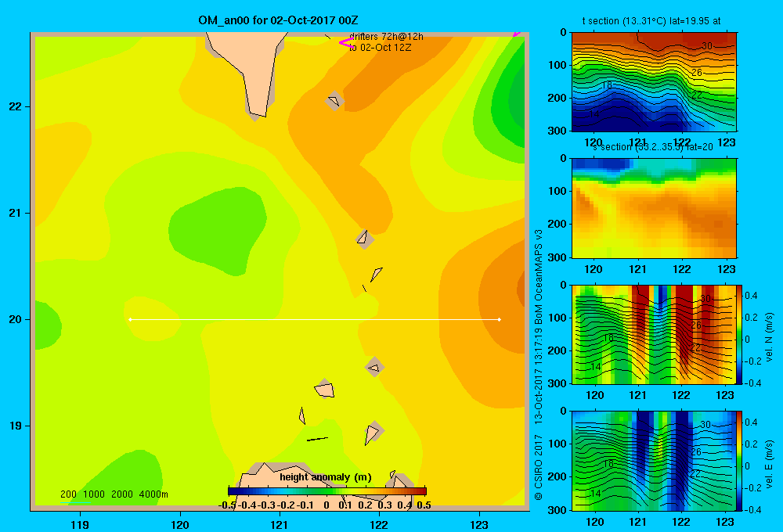This screenshot has height=532, width=783.
Task: Select the left endpoint of the white section line
Action: tap(130, 319)
